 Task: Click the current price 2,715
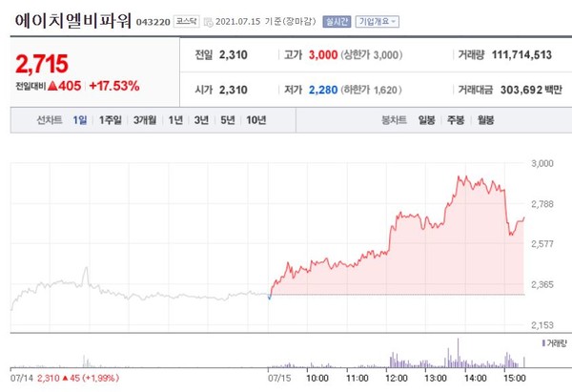pos(41,63)
